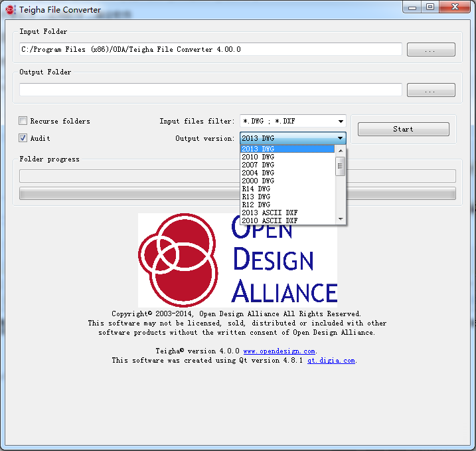476x451 pixels.
Task: Click the Teigha app icon in title bar
Action: pyautogui.click(x=10, y=9)
